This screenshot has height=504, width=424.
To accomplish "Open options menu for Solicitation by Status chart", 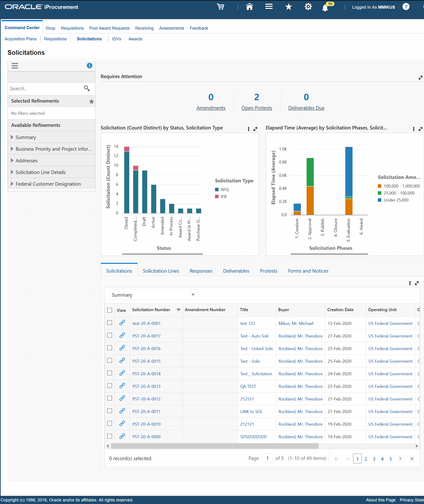I will click(x=249, y=129).
